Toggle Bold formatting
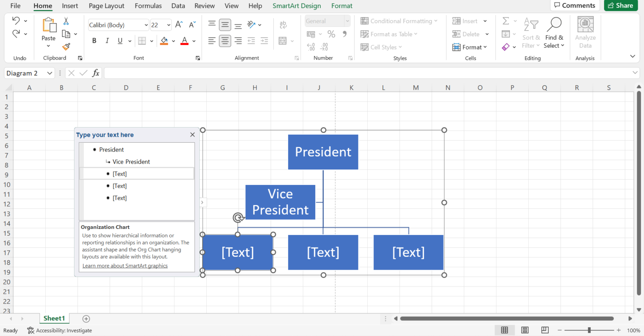Image resolution: width=644 pixels, height=336 pixels. point(94,40)
